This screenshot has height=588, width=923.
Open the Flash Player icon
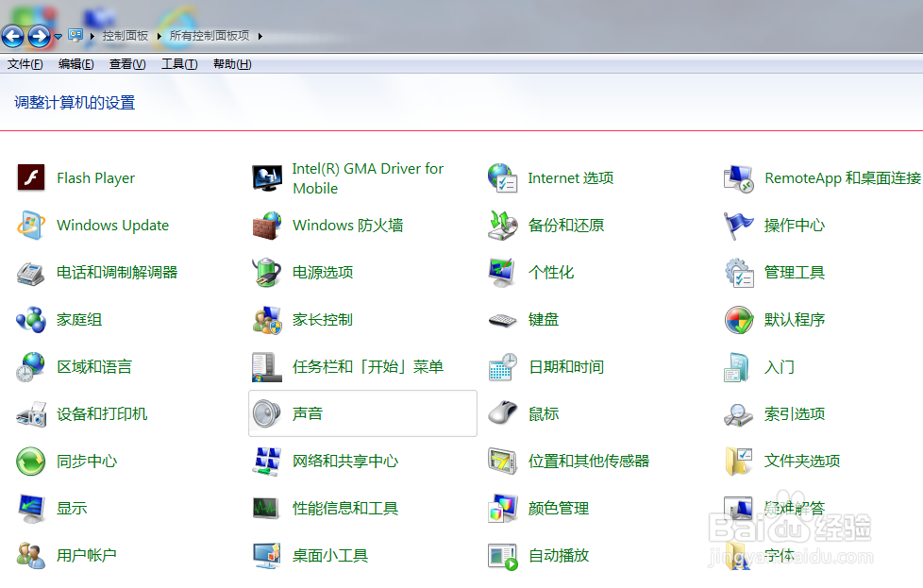click(30, 177)
